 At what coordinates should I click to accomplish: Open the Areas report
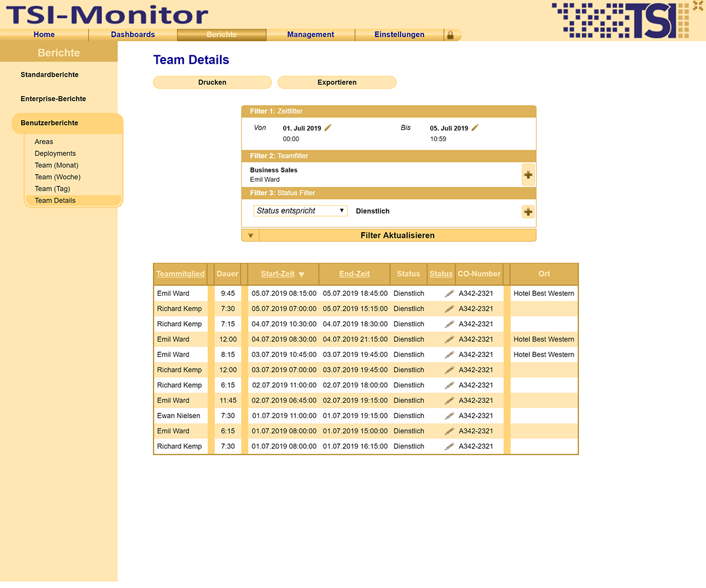(x=44, y=142)
